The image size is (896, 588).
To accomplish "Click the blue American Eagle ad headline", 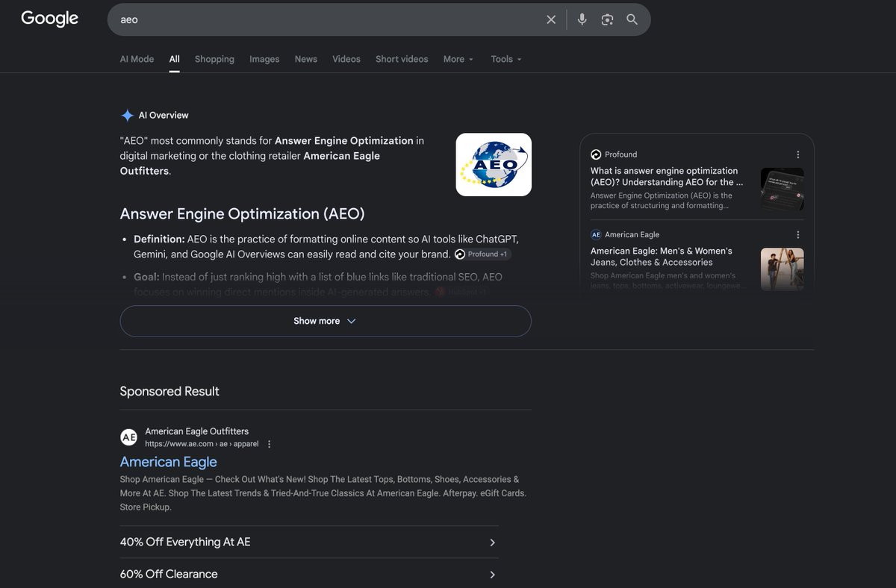I will click(169, 462).
